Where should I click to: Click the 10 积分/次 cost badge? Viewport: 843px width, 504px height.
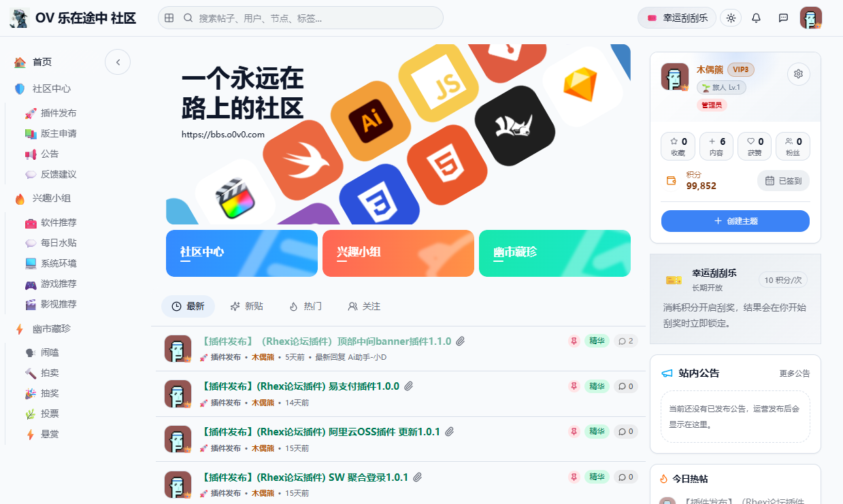click(x=783, y=280)
